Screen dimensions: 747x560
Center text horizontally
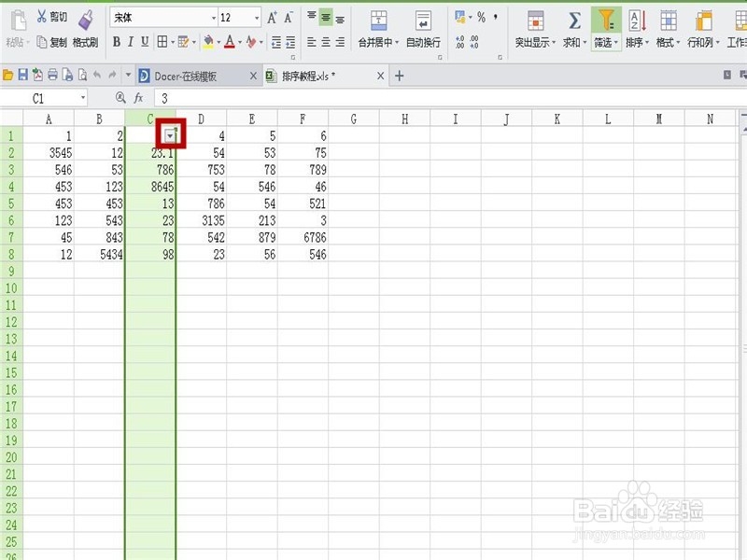326,42
